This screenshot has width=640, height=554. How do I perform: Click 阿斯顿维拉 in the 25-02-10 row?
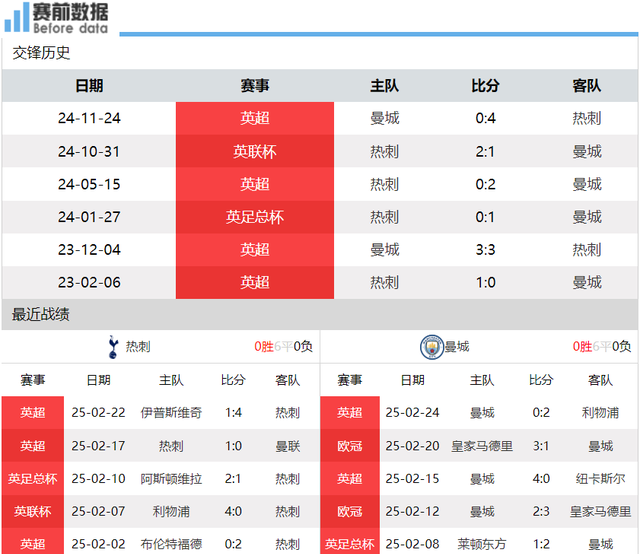[171, 479]
